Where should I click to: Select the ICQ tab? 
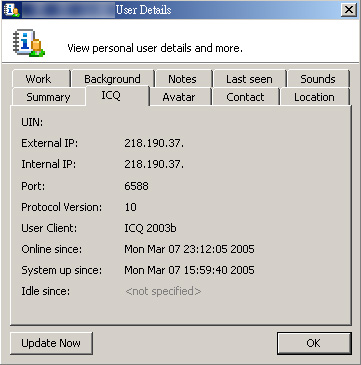coord(117,96)
